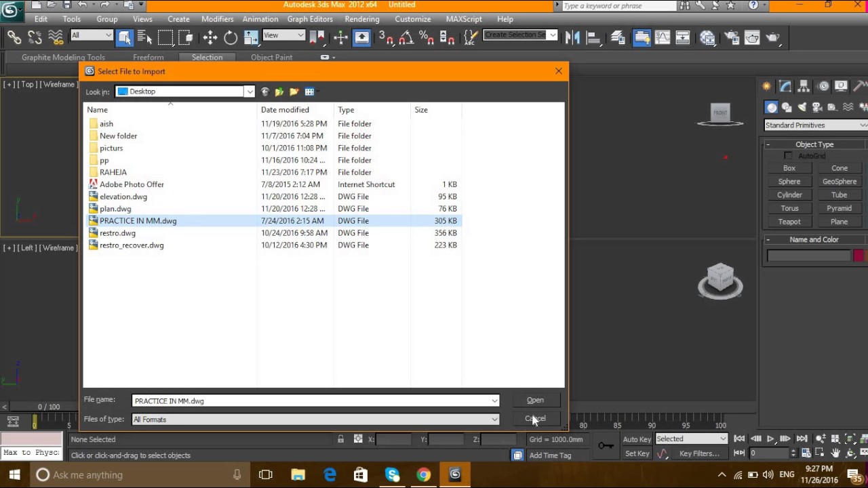
Task: Activate the Select and Move tool
Action: pyautogui.click(x=210, y=37)
